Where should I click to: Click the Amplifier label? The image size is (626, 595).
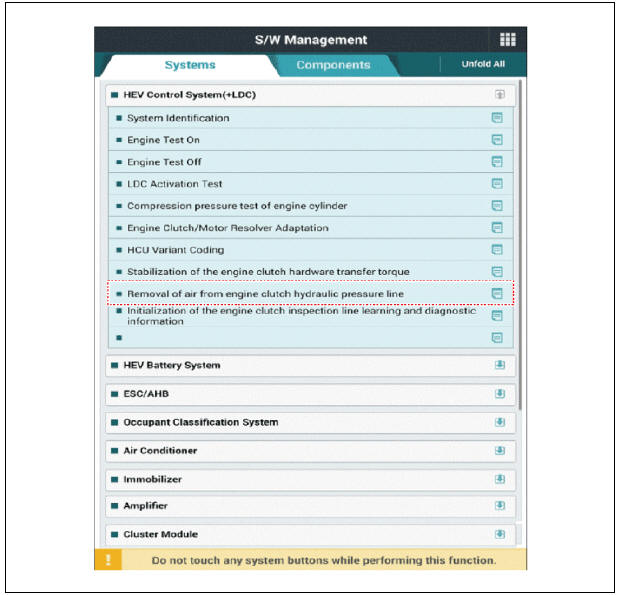click(x=145, y=506)
